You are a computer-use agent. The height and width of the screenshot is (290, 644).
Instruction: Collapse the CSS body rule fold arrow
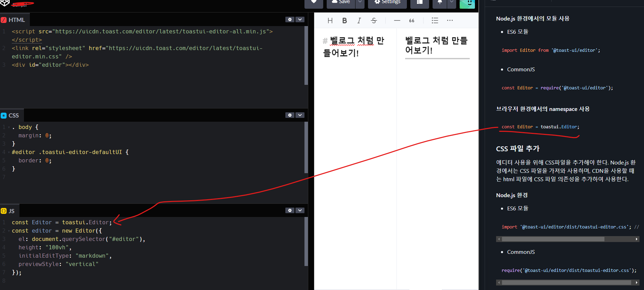[x=9, y=127]
